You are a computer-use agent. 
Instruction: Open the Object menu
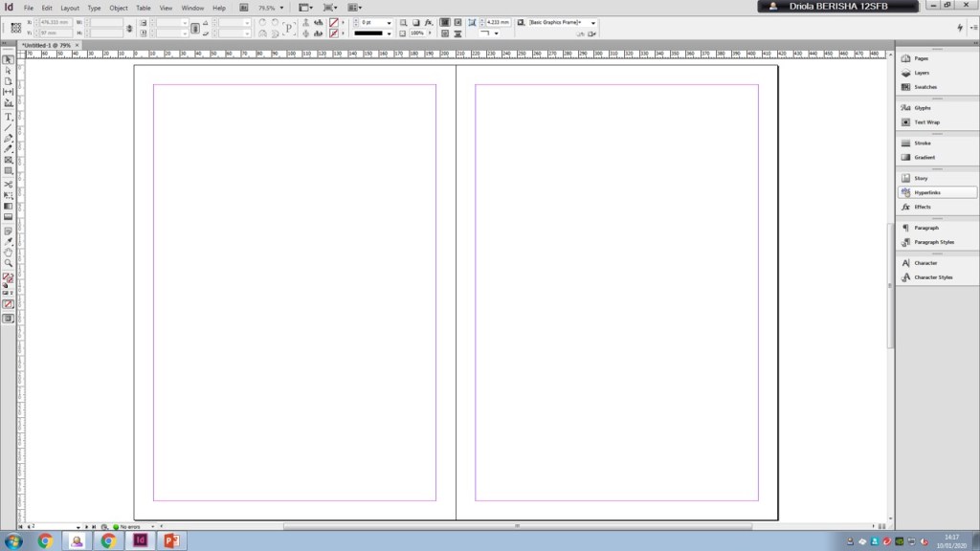[118, 8]
